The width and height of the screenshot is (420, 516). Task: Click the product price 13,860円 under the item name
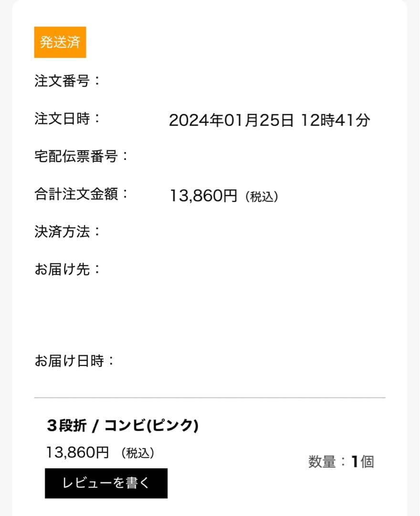point(78,452)
